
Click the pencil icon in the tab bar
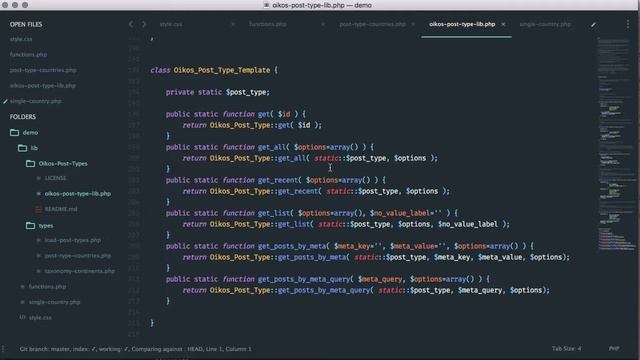pos(593,24)
